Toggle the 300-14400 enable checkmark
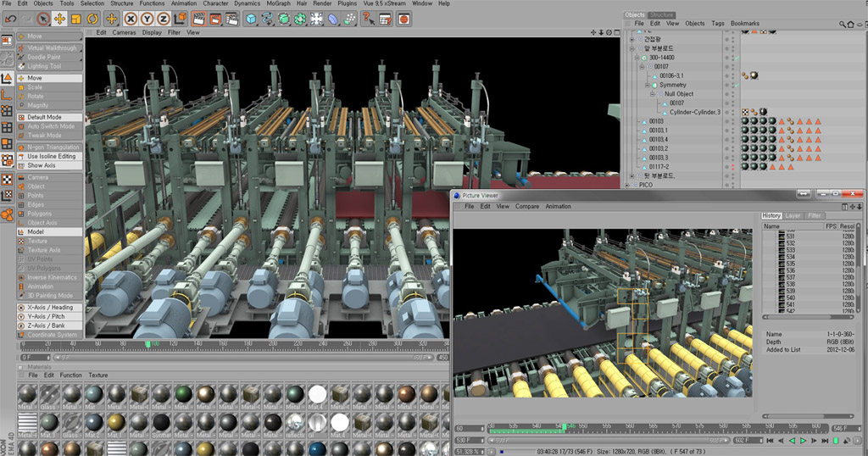 coord(737,58)
